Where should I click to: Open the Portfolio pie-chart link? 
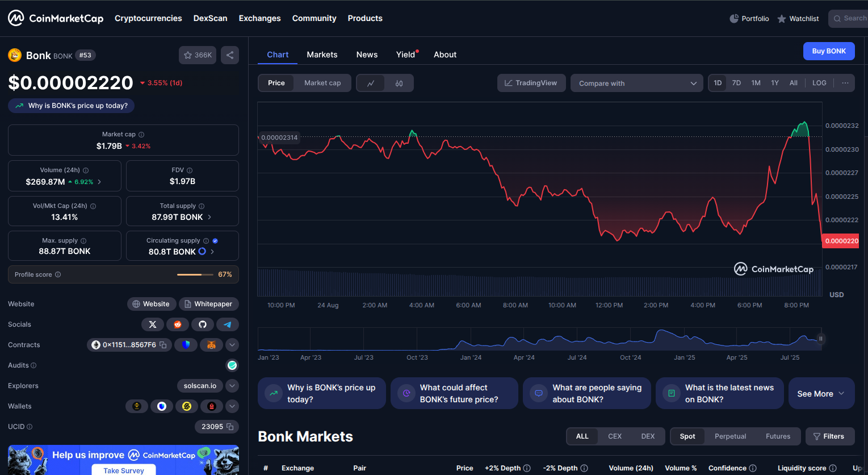click(749, 19)
